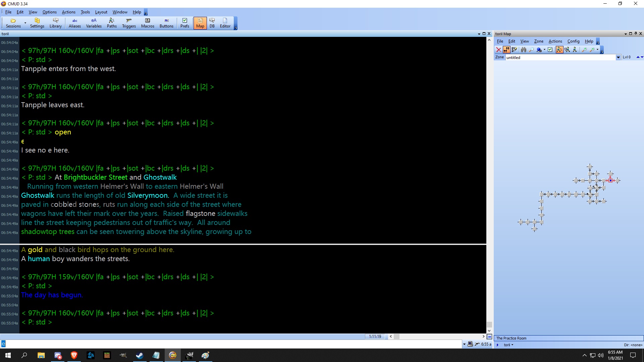Click the computer icon in command line status
This screenshot has width=644, height=362.
[470, 344]
